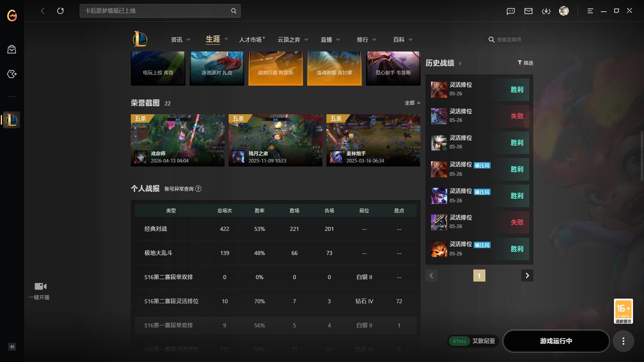Click the user avatar icon
The width and height of the screenshot is (644, 362).
564,11
